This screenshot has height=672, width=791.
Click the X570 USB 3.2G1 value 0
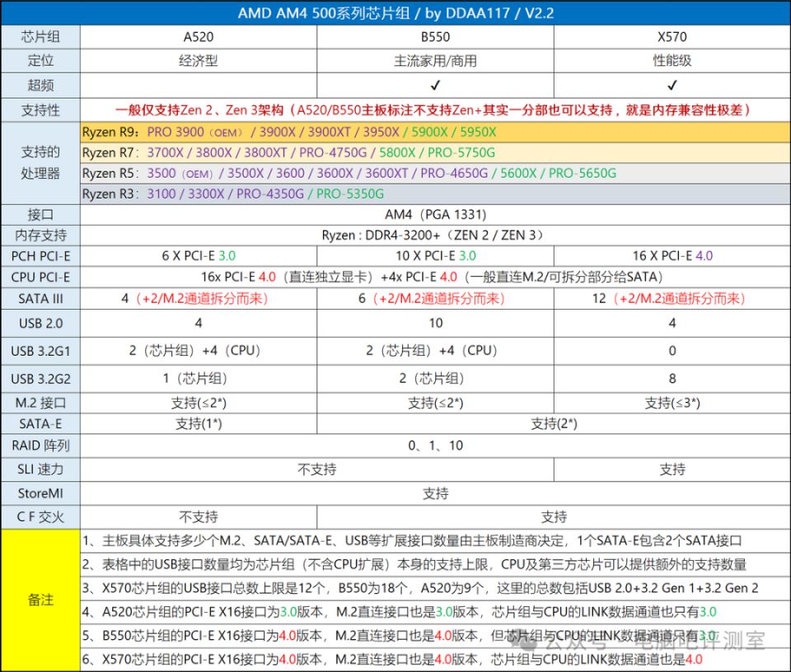[x=672, y=351]
